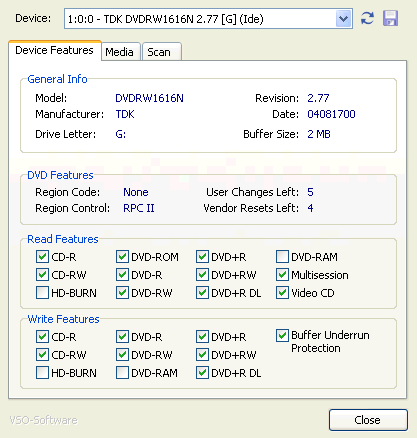Viewport: 417px width, 438px height.
Task: Click the DVD Features group heading
Action: [x=60, y=175]
